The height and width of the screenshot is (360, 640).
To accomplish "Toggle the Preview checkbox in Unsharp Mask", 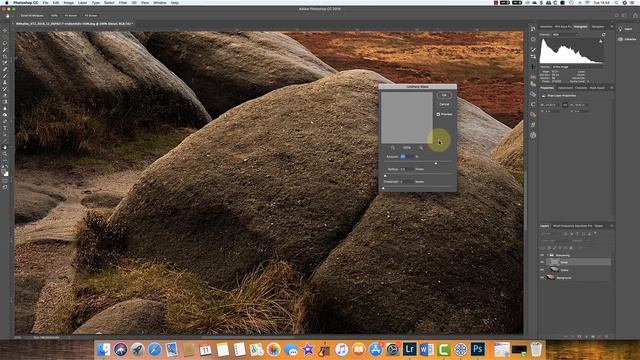I will 438,114.
